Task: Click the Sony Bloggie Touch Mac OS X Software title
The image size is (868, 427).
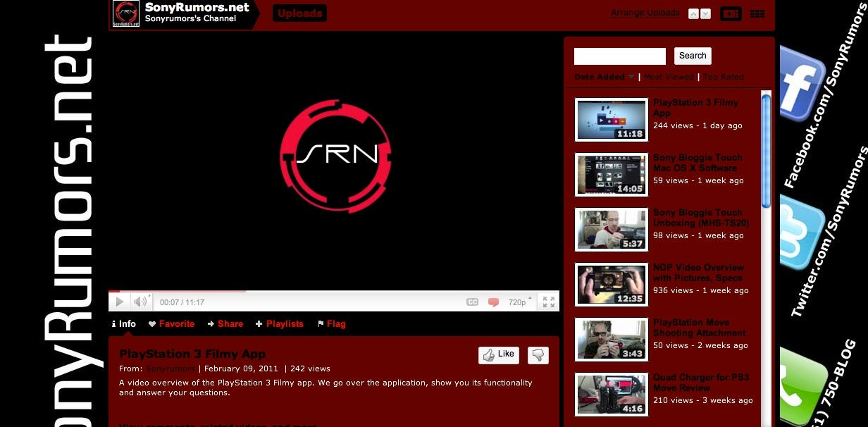Action: 697,163
